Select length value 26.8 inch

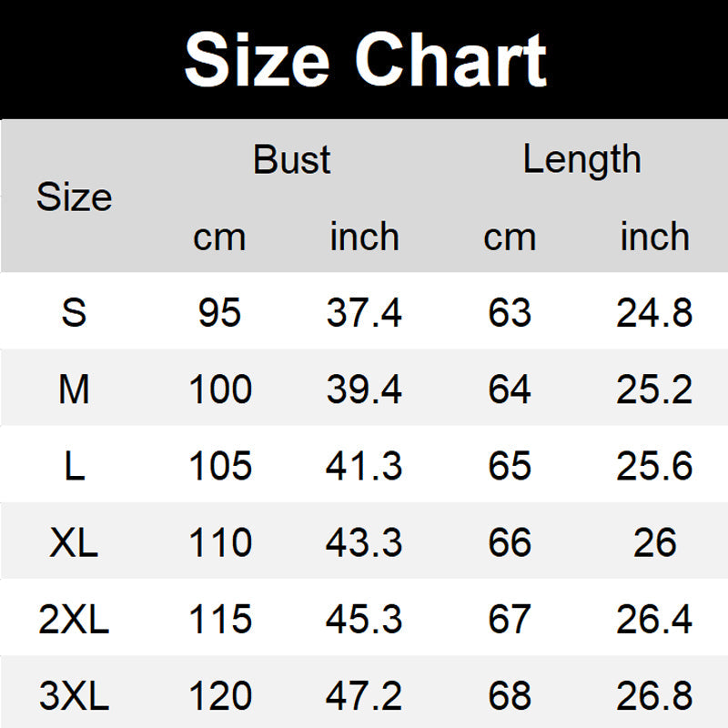[x=654, y=695]
